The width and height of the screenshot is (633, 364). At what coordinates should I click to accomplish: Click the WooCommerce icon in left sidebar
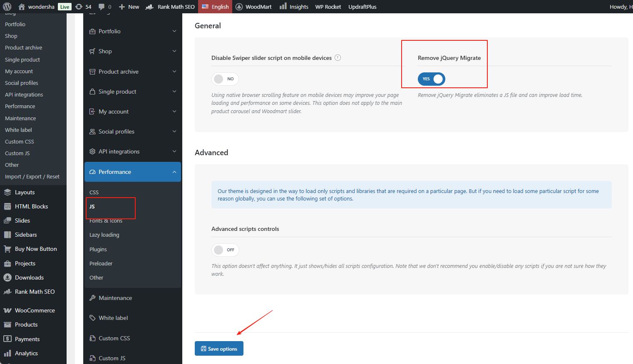pos(7,310)
